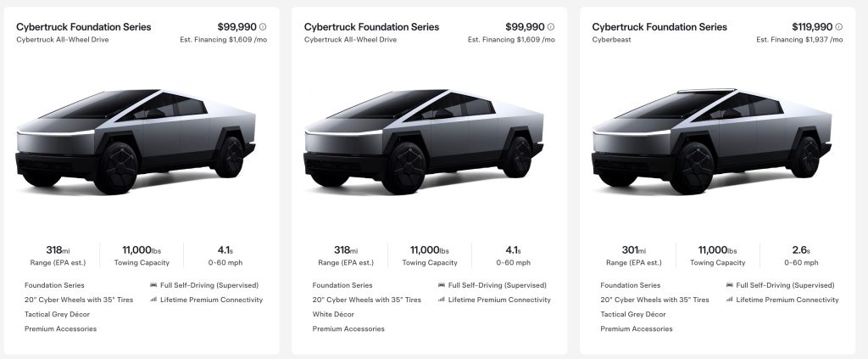Click Premium Connectivity signal icon on White Décor card
The height and width of the screenshot is (359, 868).
click(441, 300)
